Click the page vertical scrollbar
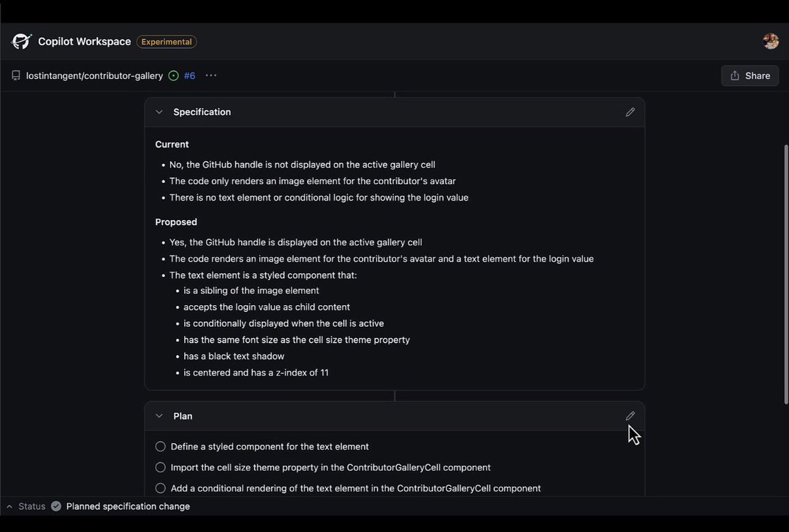Image resolution: width=789 pixels, height=532 pixels. 785,274
